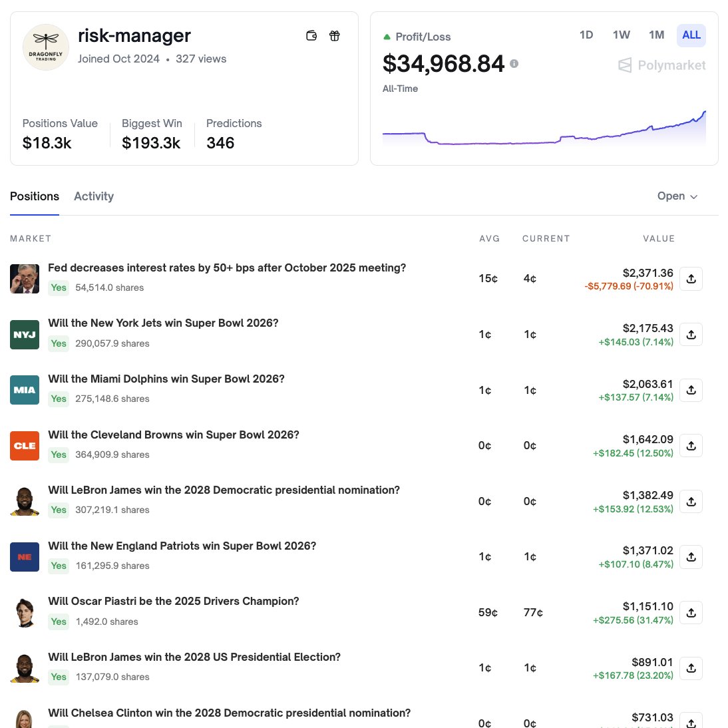Click the Profit/Loss info icon
728x728 pixels.
pos(514,64)
